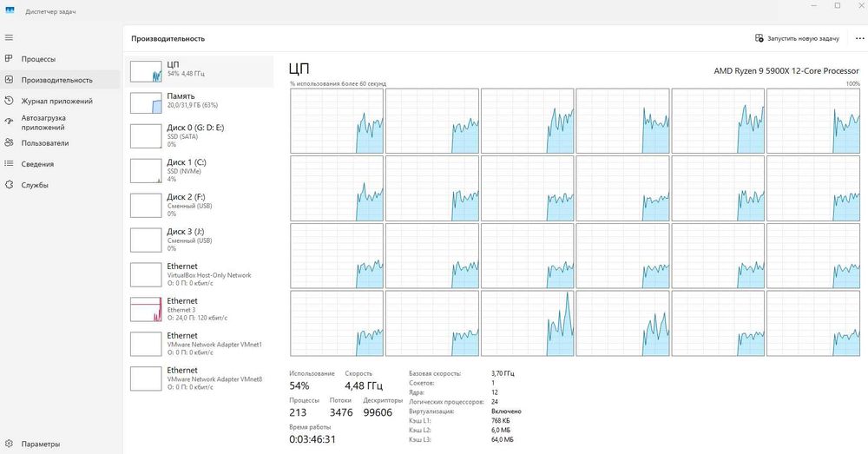Select Ethernet VMware Network Adapter VMnet8
Screen dimensions: 868x454
201,378
